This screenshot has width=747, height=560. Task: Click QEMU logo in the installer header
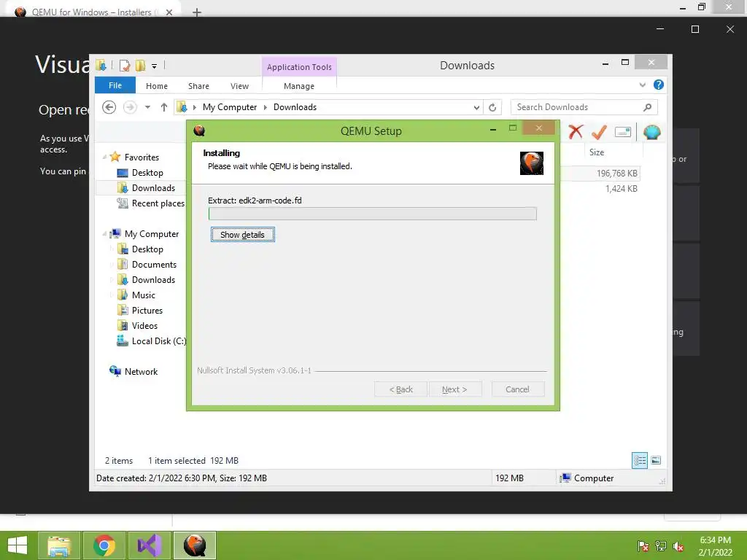pyautogui.click(x=532, y=163)
